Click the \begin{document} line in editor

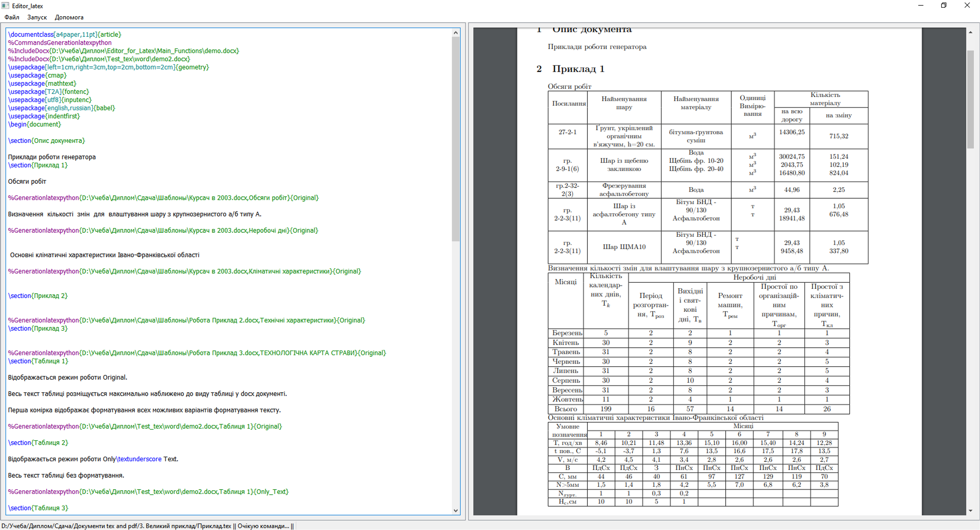(x=35, y=124)
